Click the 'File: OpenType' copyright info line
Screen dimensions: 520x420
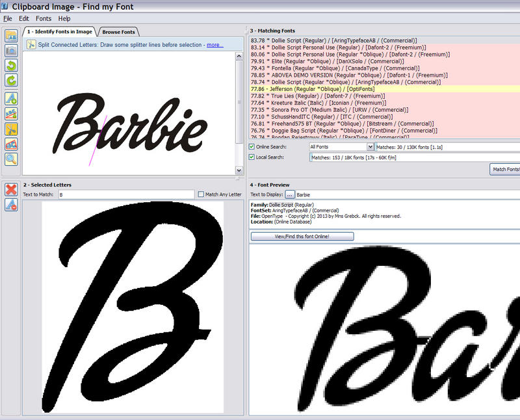326,217
